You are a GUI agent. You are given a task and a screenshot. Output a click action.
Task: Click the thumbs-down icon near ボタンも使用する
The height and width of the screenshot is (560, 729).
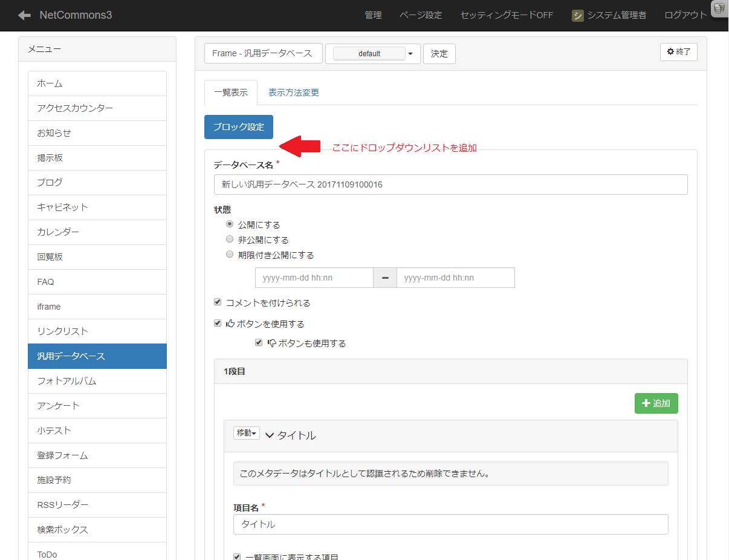click(271, 343)
